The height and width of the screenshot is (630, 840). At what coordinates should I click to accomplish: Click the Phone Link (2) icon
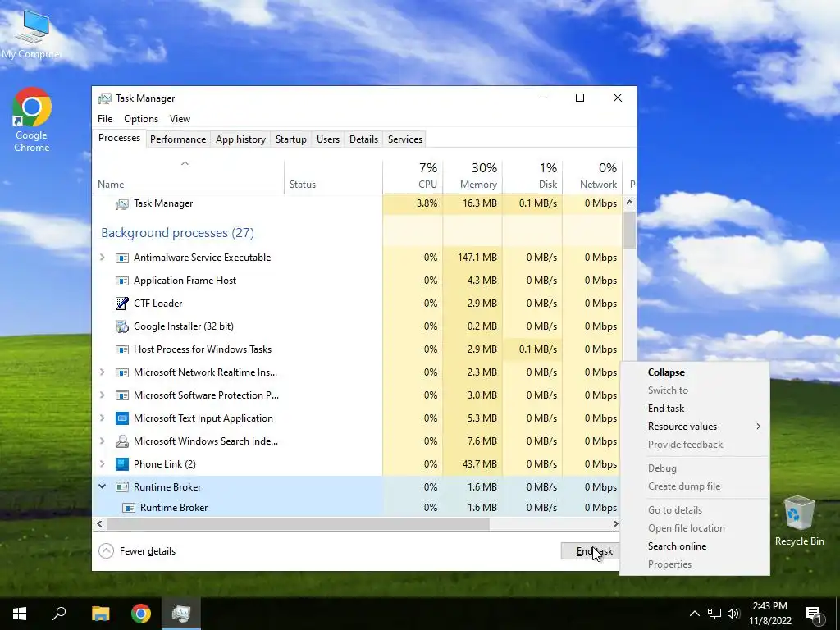(x=122, y=464)
